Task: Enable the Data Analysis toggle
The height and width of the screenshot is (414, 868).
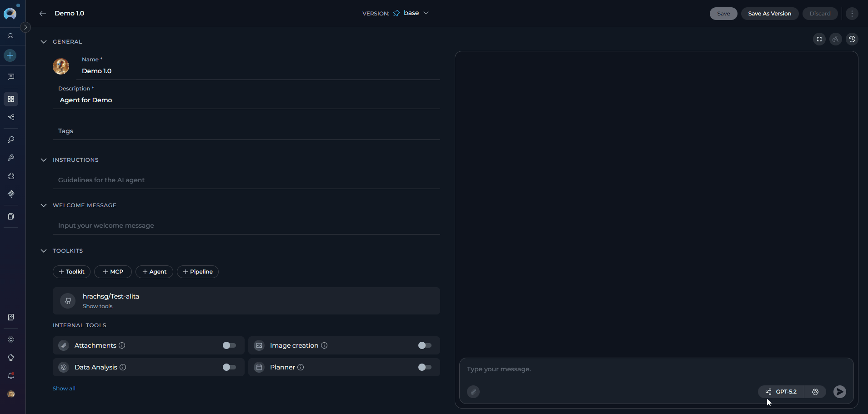Action: [229, 367]
